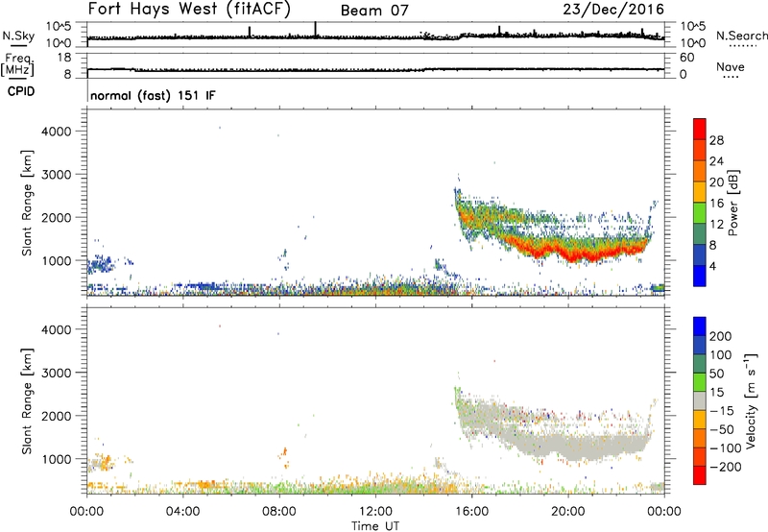Click the '-200' value on Velocity scale
This screenshot has width=768, height=532.
[x=726, y=467]
